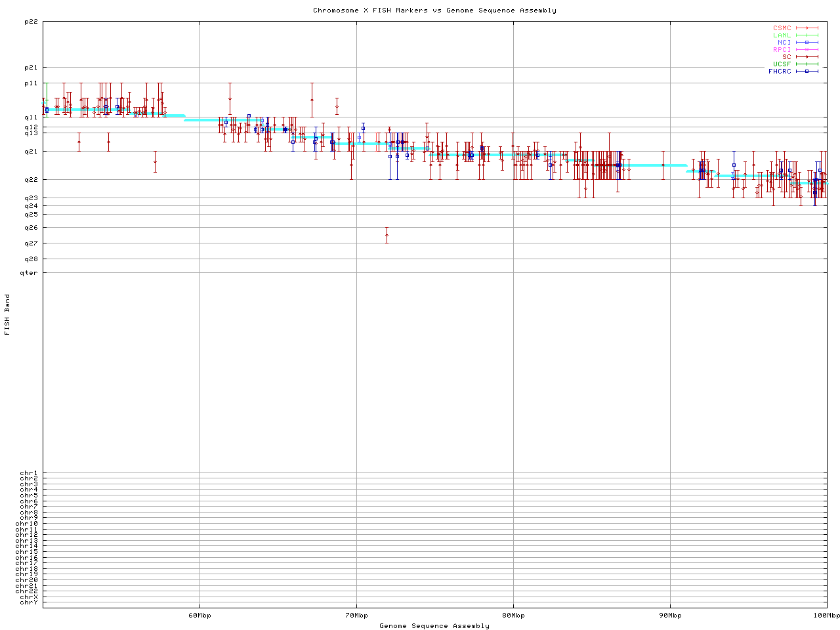Viewport: 840px width, 630px height.
Task: Click the RPCI legend cross marker
Action: click(x=807, y=50)
